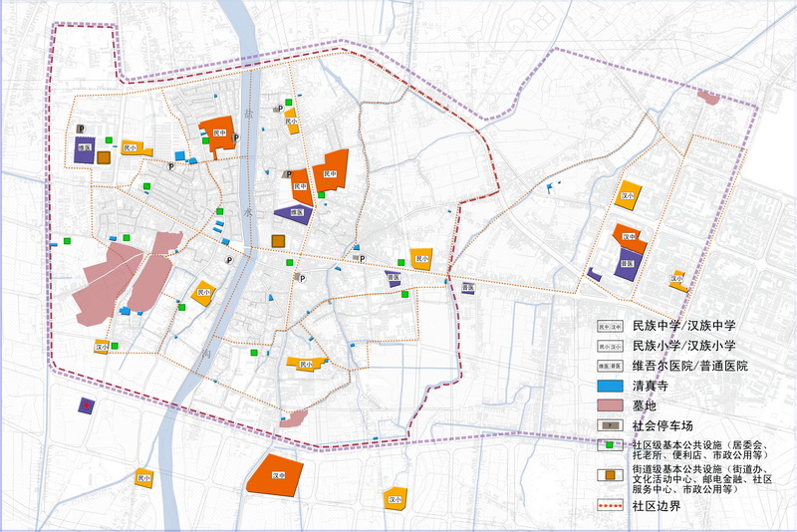
Task: Click the brown square beside northwest 维医 block
Action: (104, 157)
